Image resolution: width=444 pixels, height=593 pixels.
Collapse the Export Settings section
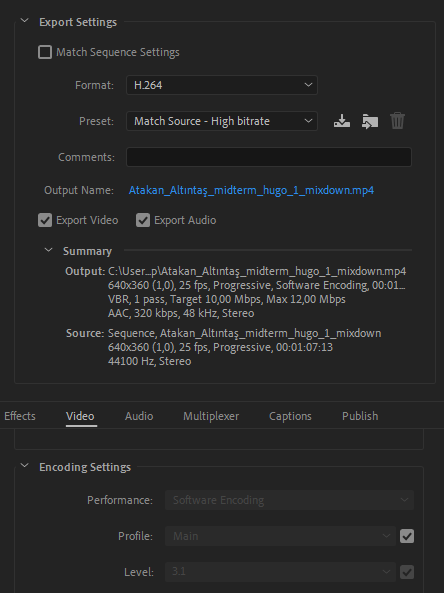[25, 21]
